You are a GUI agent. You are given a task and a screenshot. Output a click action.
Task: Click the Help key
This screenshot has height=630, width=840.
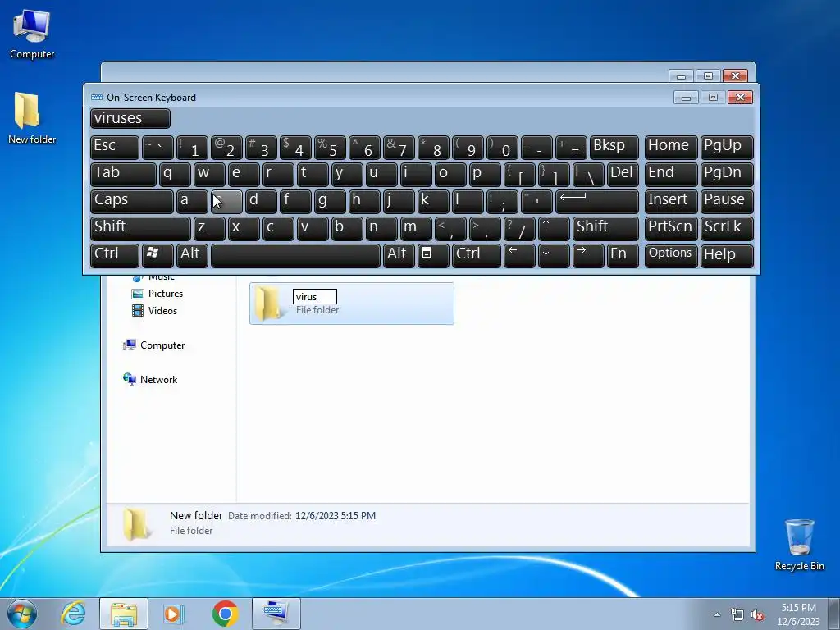point(727,255)
